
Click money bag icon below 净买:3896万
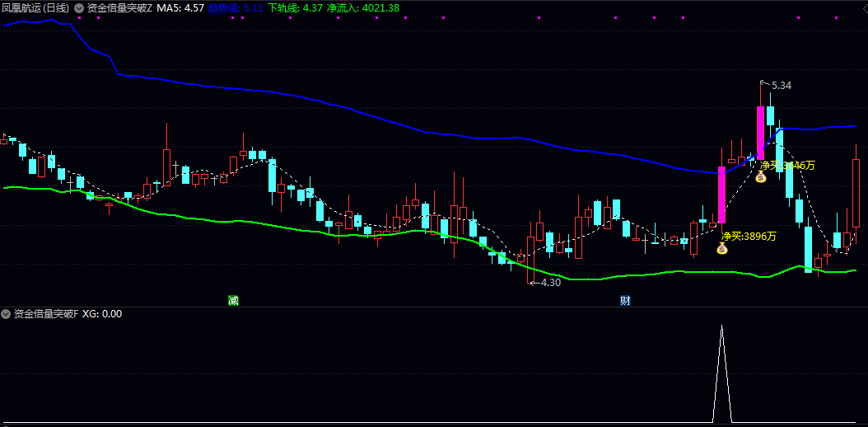(x=722, y=249)
